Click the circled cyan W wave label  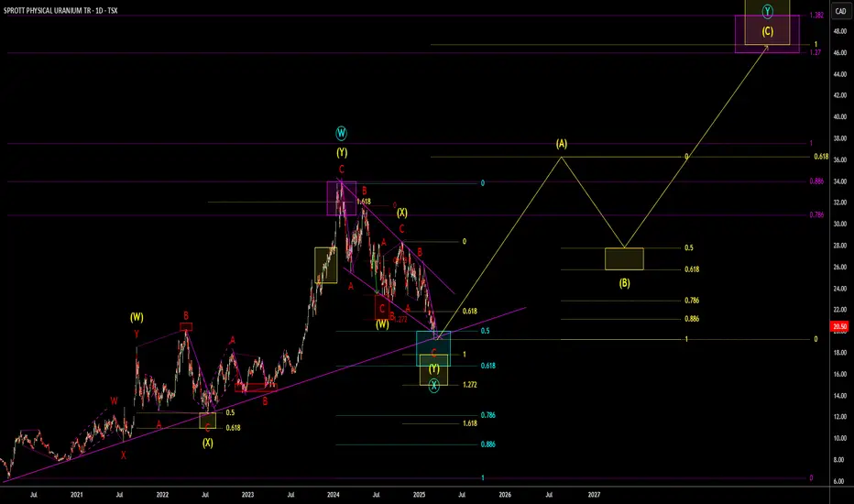click(x=341, y=133)
